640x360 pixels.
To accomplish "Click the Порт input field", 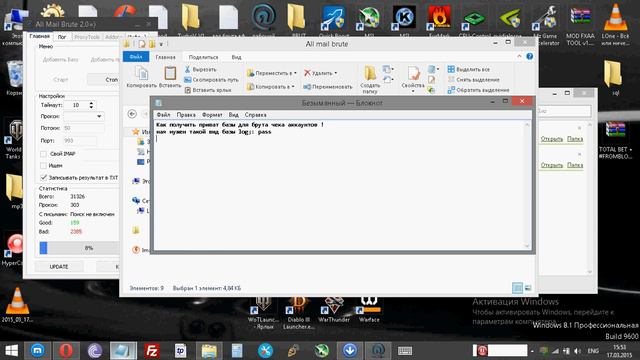I will [80, 140].
